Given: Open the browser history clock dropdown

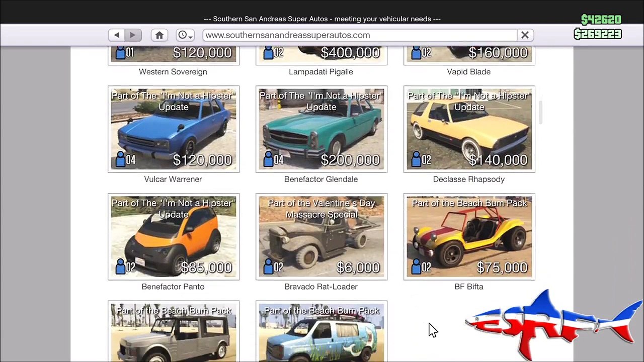Looking at the screenshot, I should [x=185, y=35].
